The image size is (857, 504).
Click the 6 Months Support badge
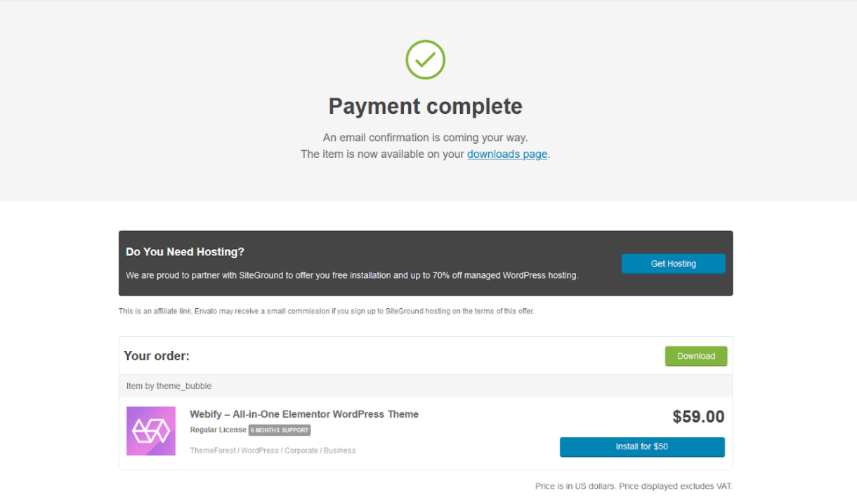pyautogui.click(x=280, y=430)
